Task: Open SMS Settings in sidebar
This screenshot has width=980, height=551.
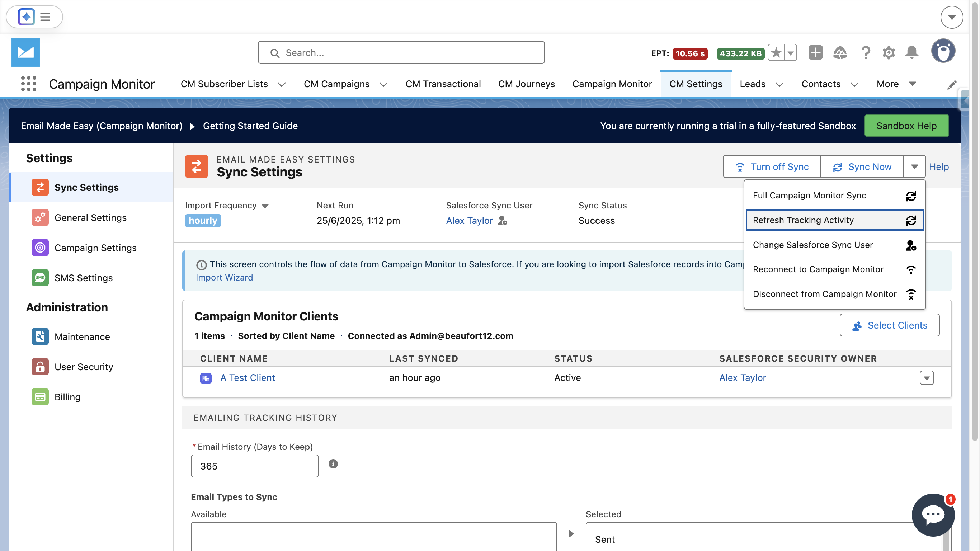Action: tap(90, 277)
